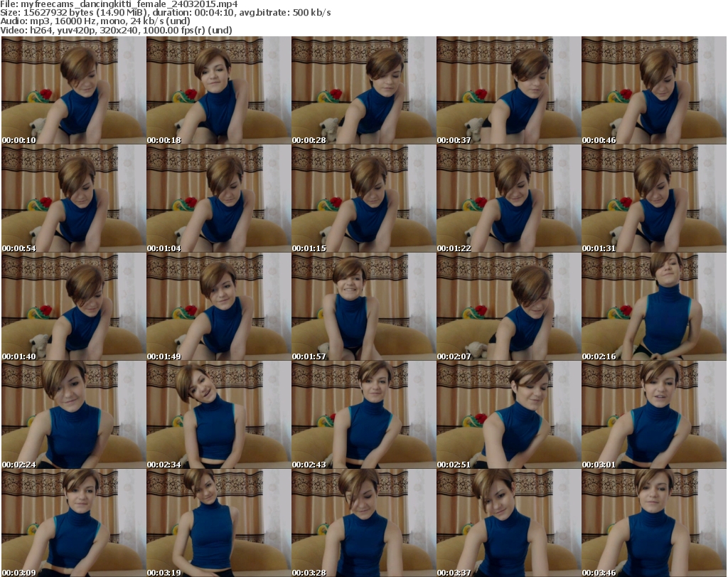The width and height of the screenshot is (728, 577).
Task: Select the thumbnail at timestamp 00:02:24
Action: click(73, 415)
